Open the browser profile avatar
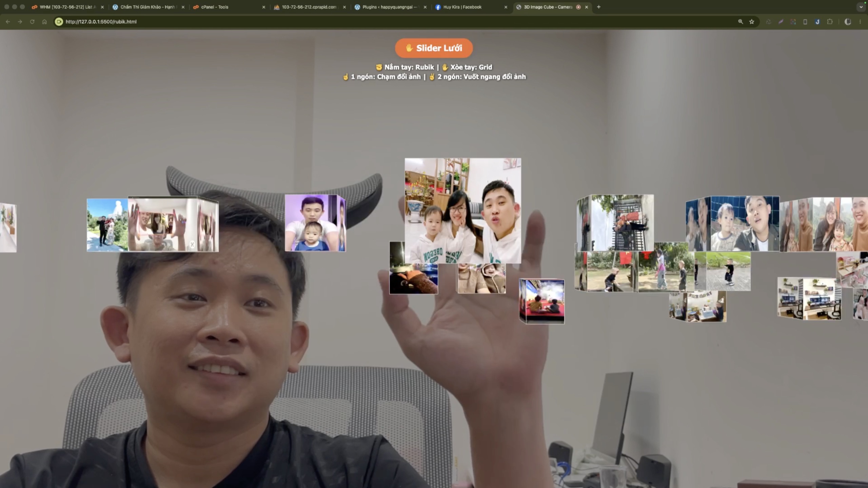Screen dimensions: 868x488 coord(848,22)
